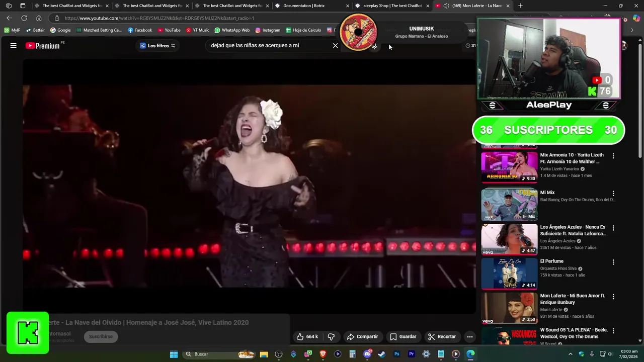The width and height of the screenshot is (644, 362).
Task: Open a new browser tab with plus
Action: pos(520,6)
